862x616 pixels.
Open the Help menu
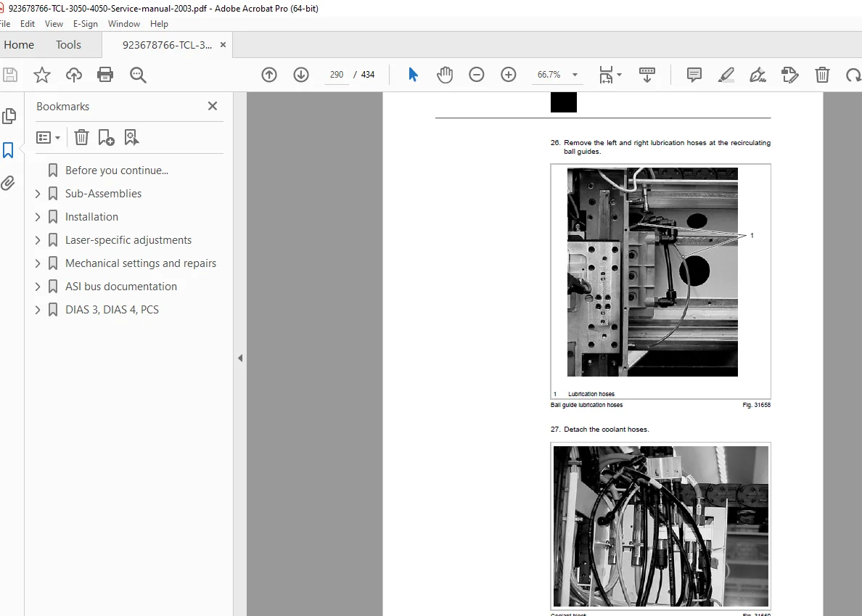[159, 24]
